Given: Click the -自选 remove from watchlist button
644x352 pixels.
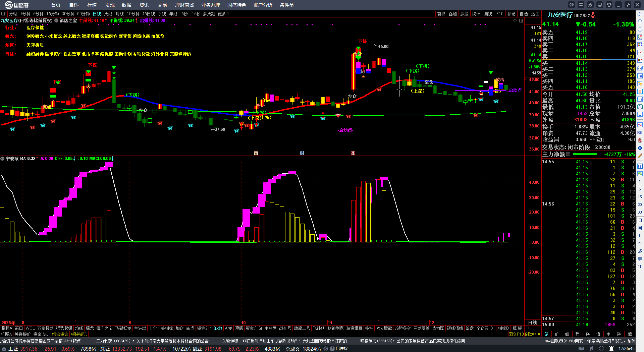Looking at the screenshot, I should point(524,14).
